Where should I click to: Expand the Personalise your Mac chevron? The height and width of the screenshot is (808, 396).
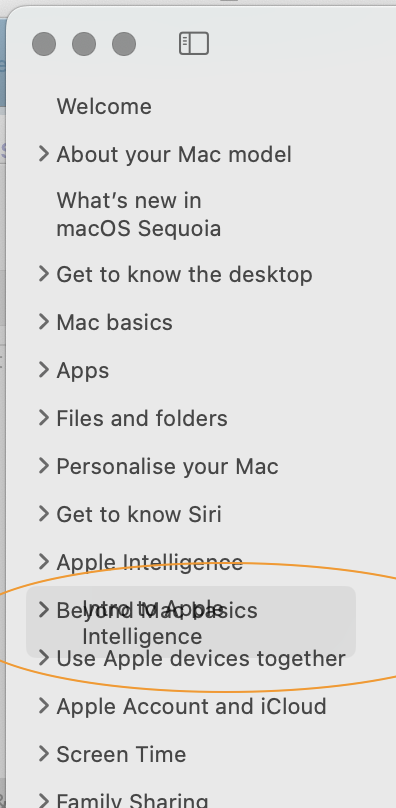tap(44, 465)
